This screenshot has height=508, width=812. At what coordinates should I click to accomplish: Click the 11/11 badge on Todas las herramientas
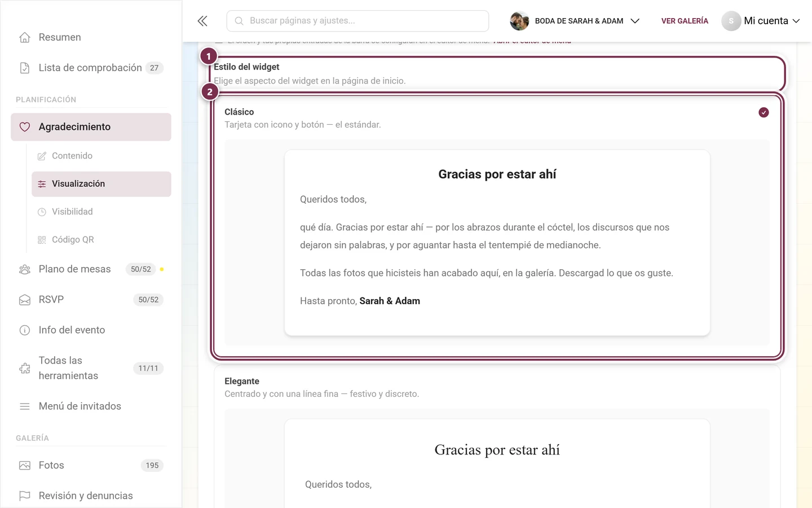pyautogui.click(x=148, y=368)
